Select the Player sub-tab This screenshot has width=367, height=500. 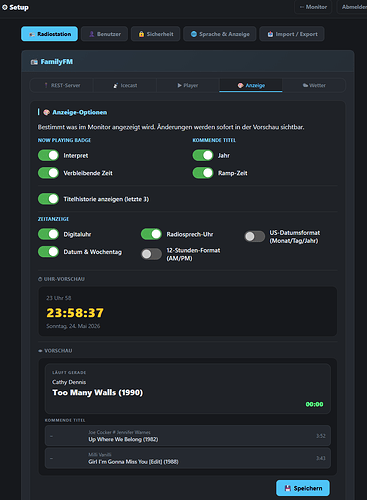point(188,85)
